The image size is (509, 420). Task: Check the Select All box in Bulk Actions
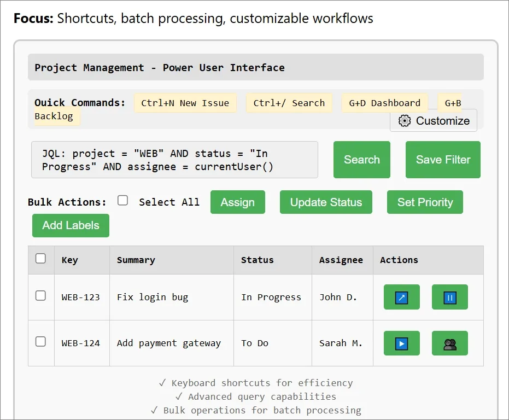click(123, 201)
